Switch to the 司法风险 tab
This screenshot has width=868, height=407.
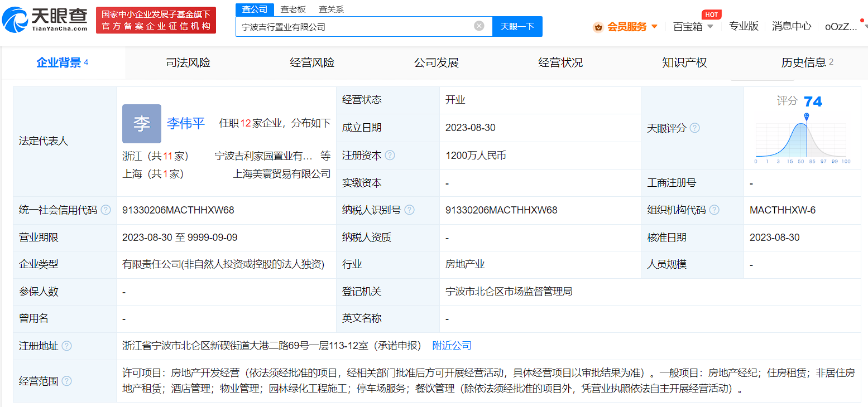[188, 62]
